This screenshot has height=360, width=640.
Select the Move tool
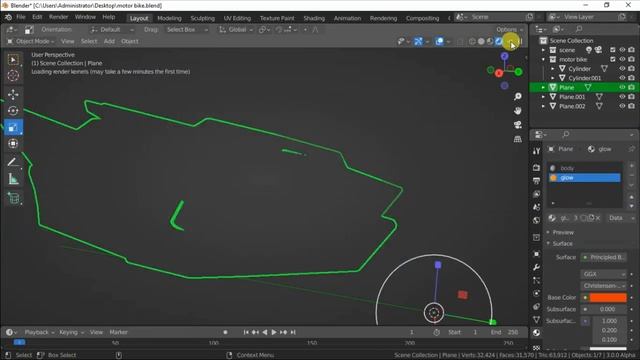13,94
